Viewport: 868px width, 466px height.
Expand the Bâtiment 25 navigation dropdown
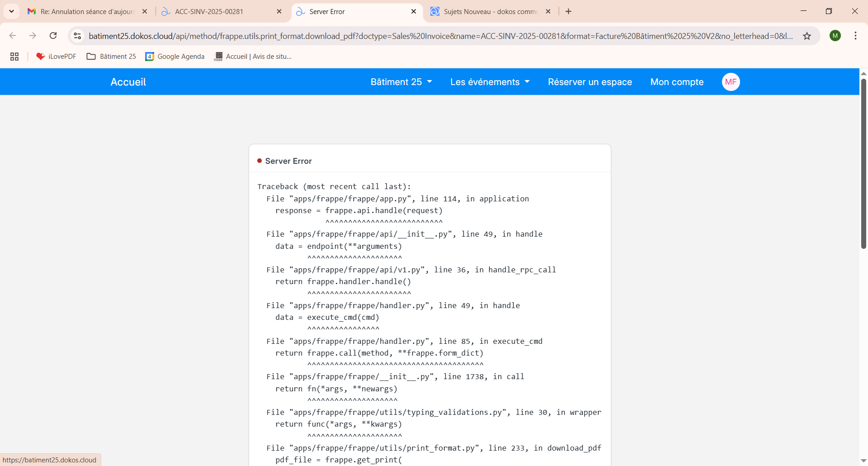click(x=401, y=82)
